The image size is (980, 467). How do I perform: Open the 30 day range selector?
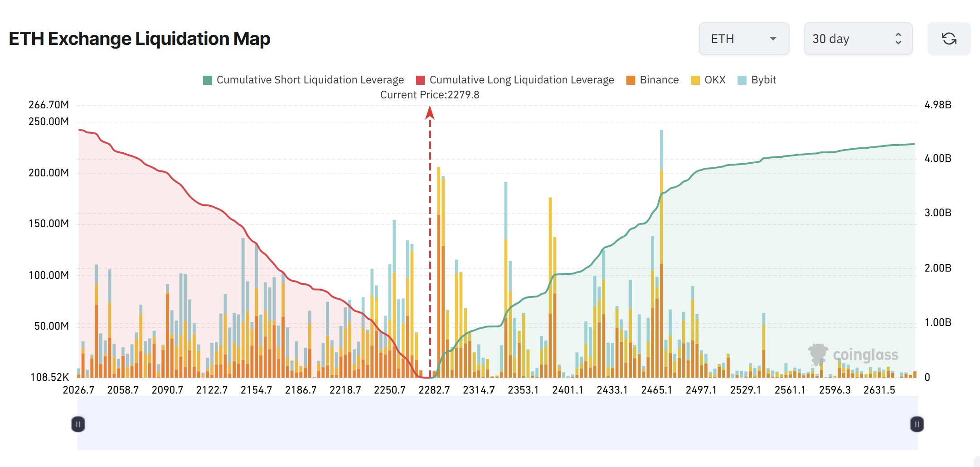(858, 39)
